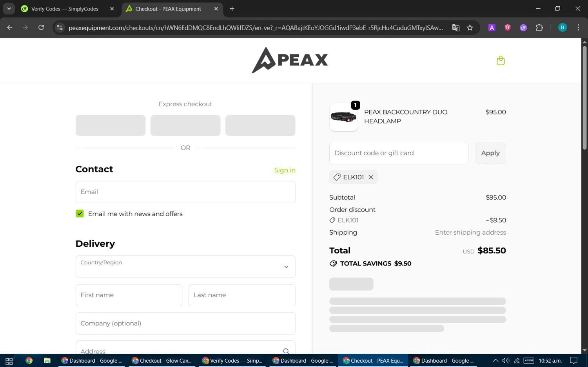This screenshot has width=588, height=367.
Task: Click the browser forward arrow
Action: click(25, 27)
